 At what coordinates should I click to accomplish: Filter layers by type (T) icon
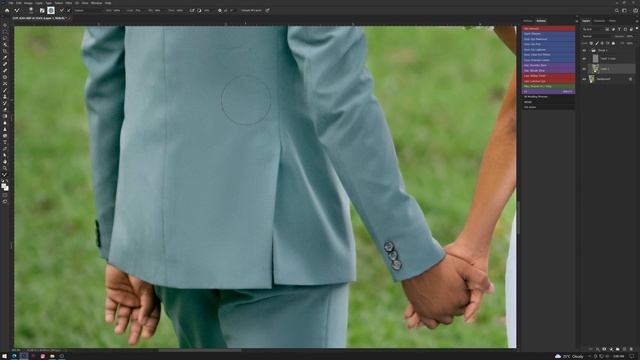(620, 29)
